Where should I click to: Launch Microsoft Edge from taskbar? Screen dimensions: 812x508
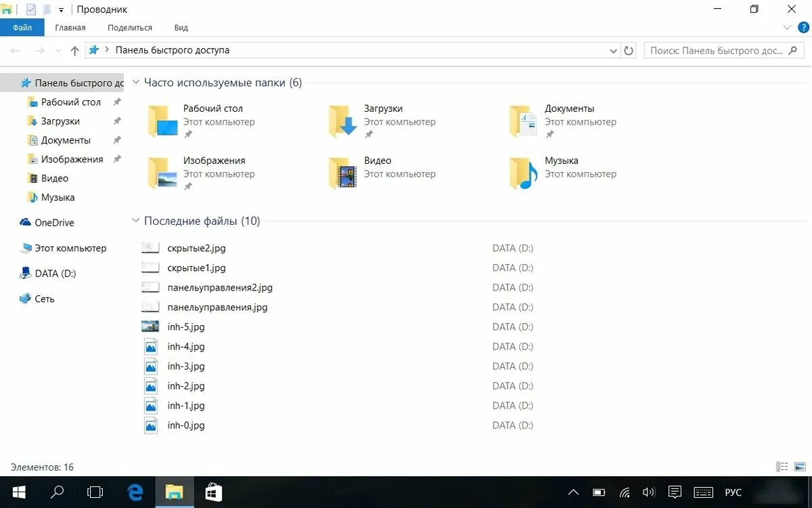click(x=135, y=492)
